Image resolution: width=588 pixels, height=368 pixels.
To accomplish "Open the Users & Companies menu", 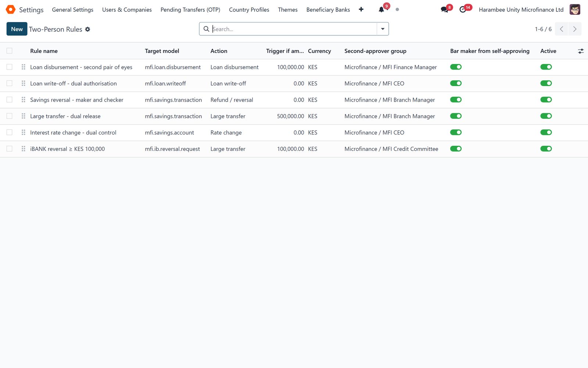I will (x=127, y=10).
